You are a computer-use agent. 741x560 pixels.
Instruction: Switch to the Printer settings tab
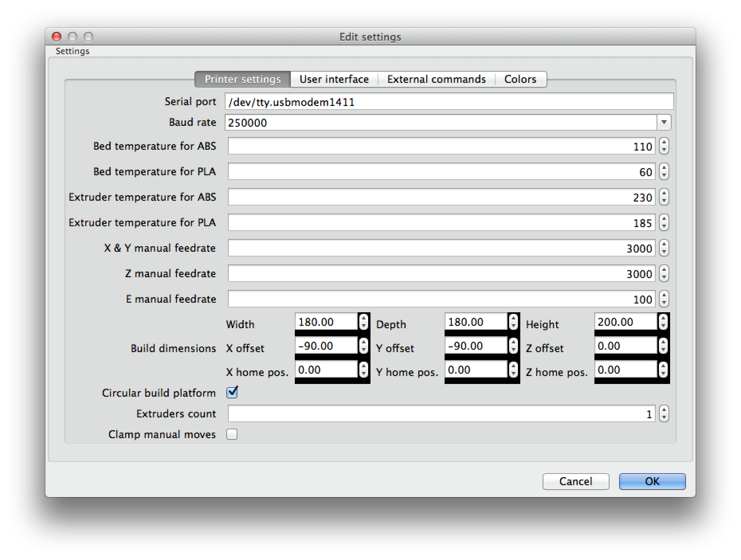click(243, 79)
